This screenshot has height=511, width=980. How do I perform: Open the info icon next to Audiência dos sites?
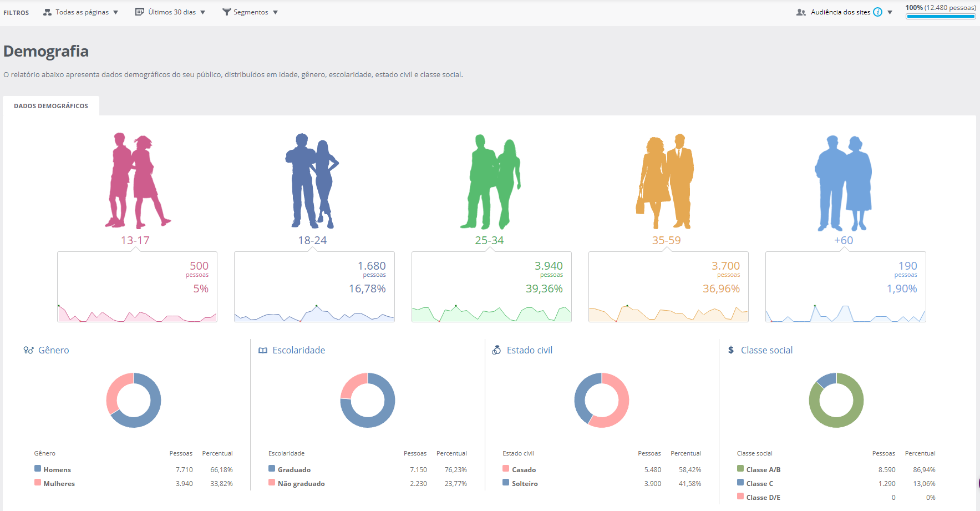(877, 12)
